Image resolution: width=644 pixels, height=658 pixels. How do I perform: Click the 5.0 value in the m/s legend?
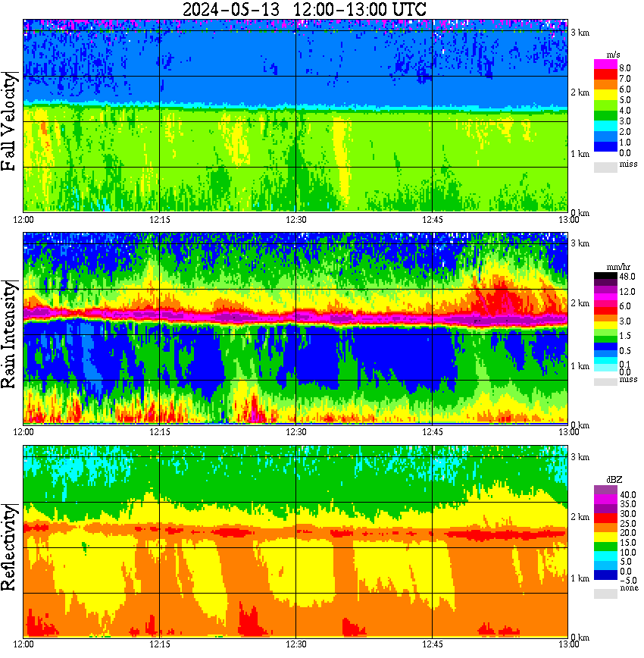coord(625,100)
